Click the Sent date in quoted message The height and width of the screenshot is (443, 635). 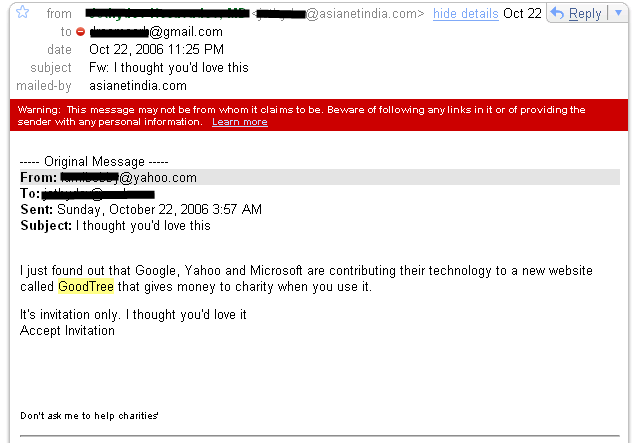click(159, 210)
